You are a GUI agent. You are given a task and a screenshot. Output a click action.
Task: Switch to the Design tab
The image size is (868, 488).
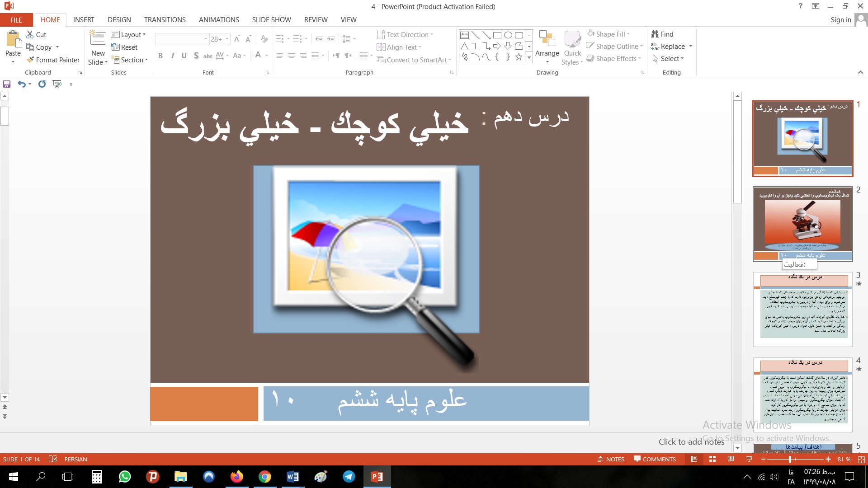click(119, 19)
